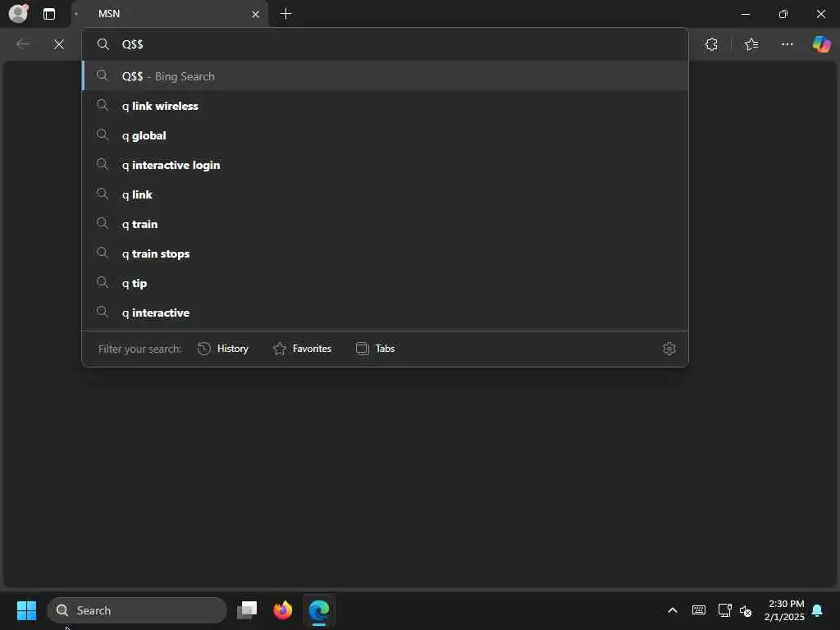
Task: Select the MSN tab
Action: [x=170, y=14]
